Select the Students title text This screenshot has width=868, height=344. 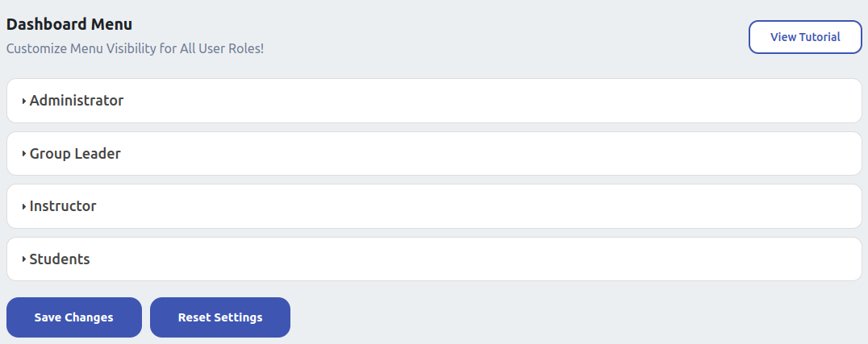click(60, 259)
